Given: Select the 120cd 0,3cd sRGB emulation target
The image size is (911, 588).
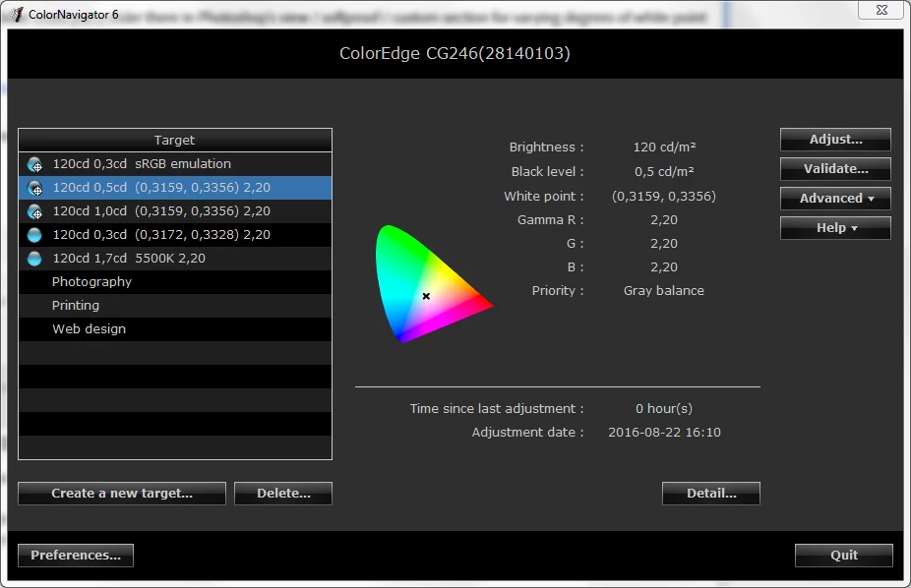Looking at the screenshot, I should click(175, 164).
